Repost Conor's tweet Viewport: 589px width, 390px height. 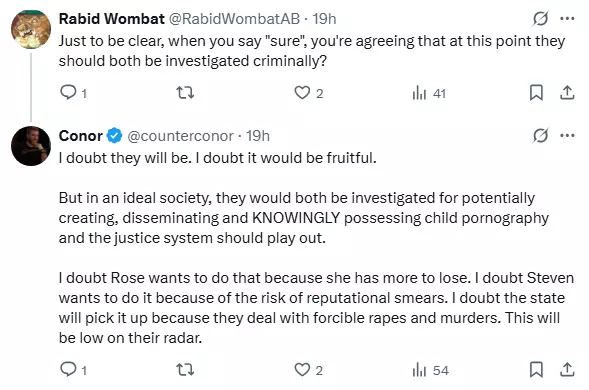(x=185, y=370)
